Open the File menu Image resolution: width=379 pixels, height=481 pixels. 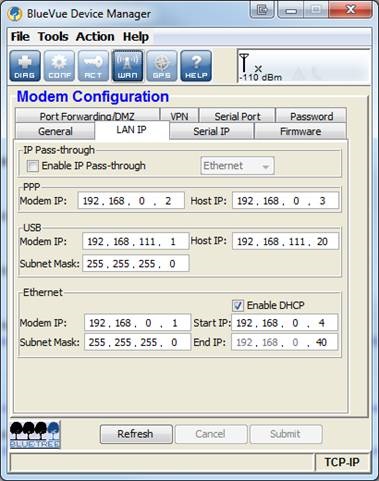pyautogui.click(x=20, y=37)
